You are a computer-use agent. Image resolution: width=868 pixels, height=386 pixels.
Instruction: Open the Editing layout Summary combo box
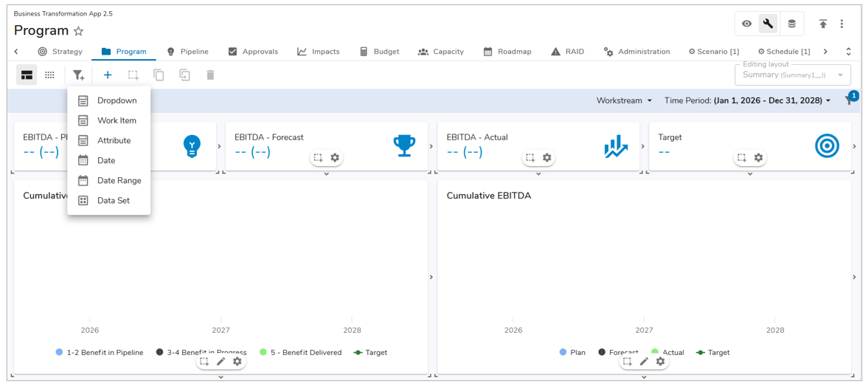[793, 75]
